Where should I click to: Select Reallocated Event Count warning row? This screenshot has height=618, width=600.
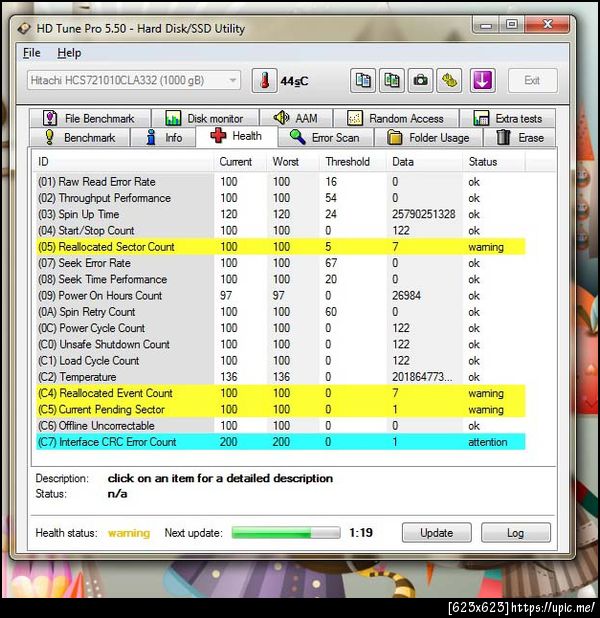[281, 393]
